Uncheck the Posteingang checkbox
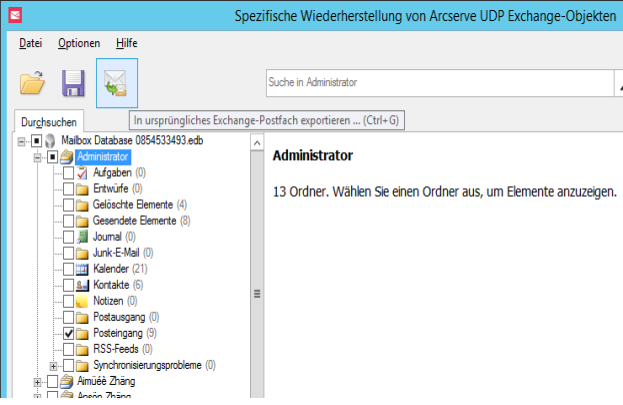This screenshot has height=405, width=623. [68, 333]
